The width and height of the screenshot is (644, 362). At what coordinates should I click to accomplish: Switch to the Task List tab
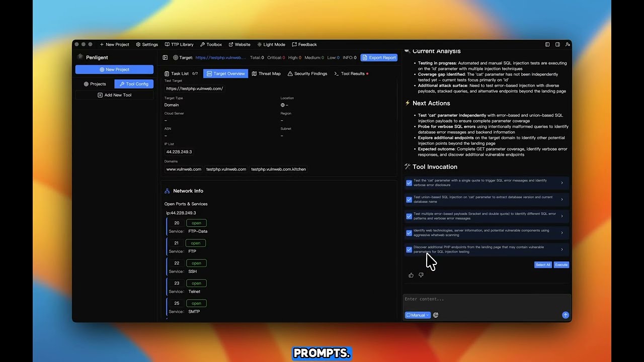coord(181,73)
